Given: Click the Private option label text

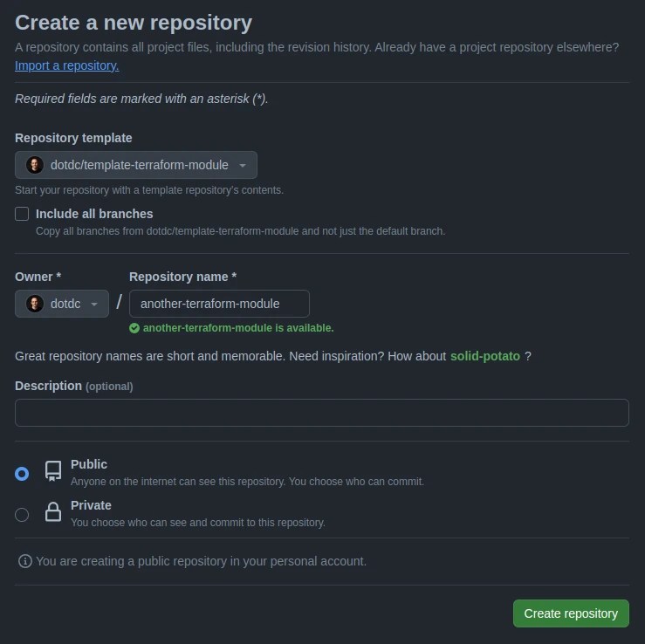Looking at the screenshot, I should (91, 505).
